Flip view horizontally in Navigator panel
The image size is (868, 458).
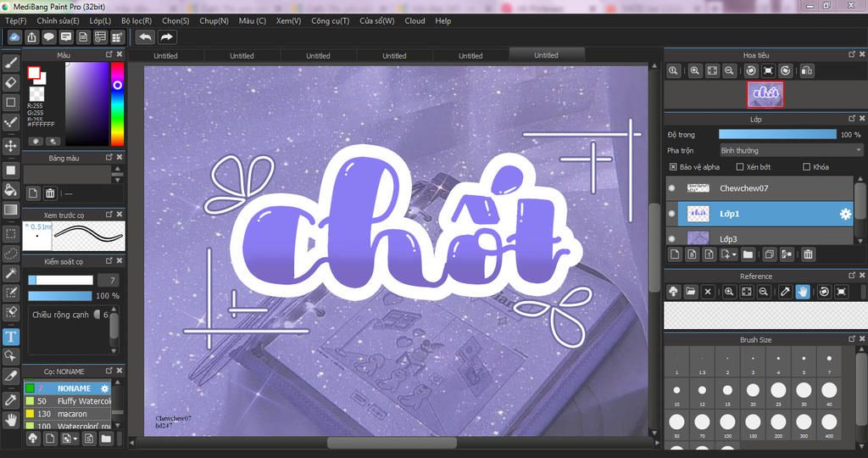coord(807,70)
